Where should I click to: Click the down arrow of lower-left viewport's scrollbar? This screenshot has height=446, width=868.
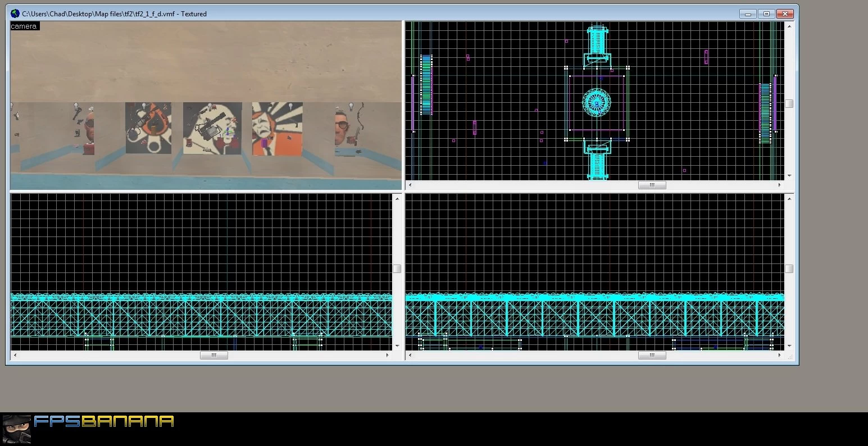397,346
